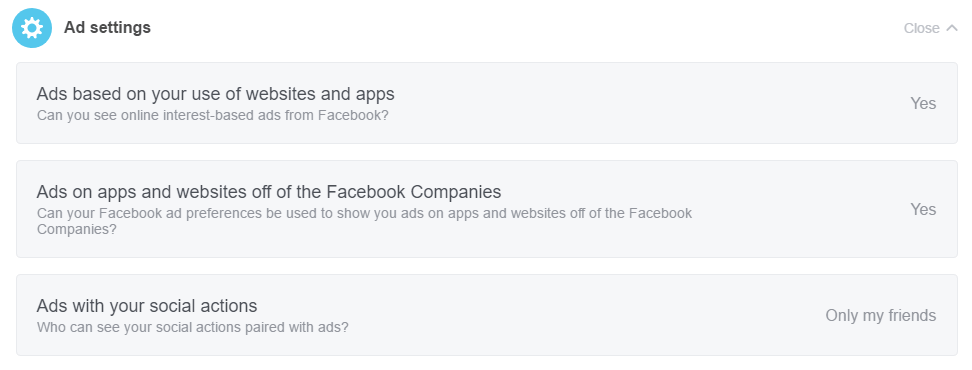The height and width of the screenshot is (370, 972).
Task: Change the "Only my friends" audience setting
Action: click(x=880, y=315)
